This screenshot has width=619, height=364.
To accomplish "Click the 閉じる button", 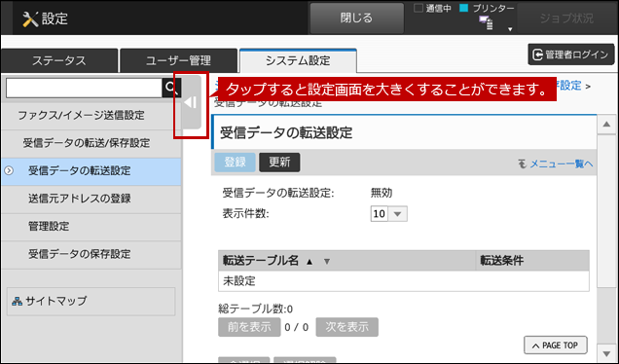I will pos(356,18).
